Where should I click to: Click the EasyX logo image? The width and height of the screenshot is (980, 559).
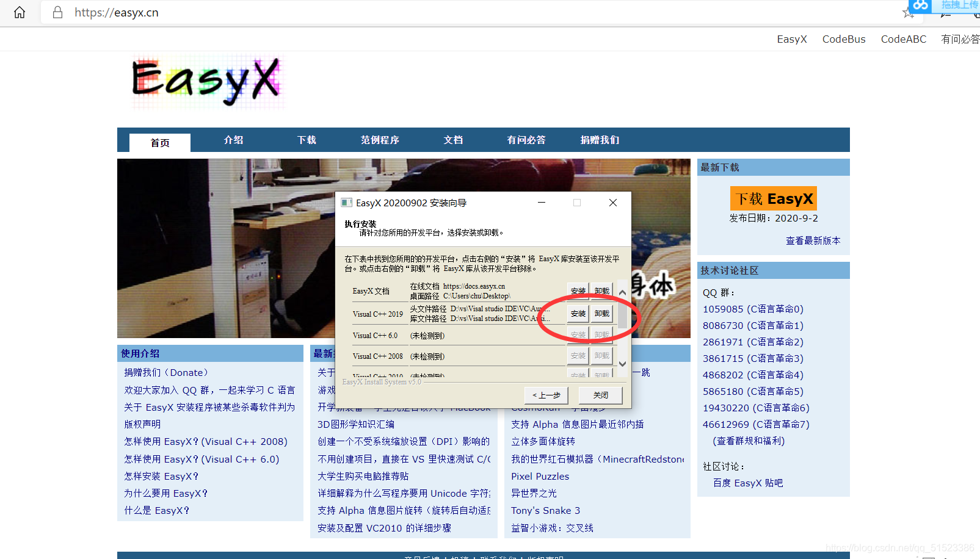coord(206,81)
